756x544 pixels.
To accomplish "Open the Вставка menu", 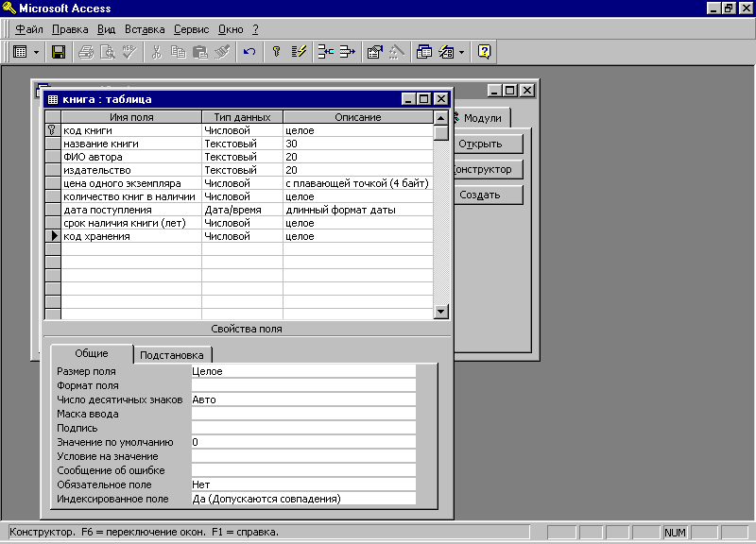I will click(x=146, y=29).
